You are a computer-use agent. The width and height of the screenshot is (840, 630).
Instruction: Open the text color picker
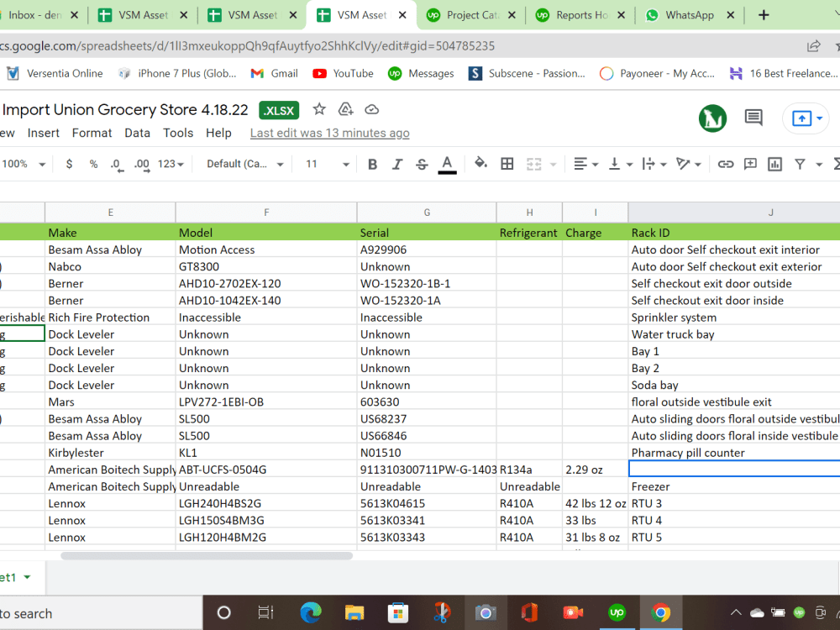[x=448, y=165]
